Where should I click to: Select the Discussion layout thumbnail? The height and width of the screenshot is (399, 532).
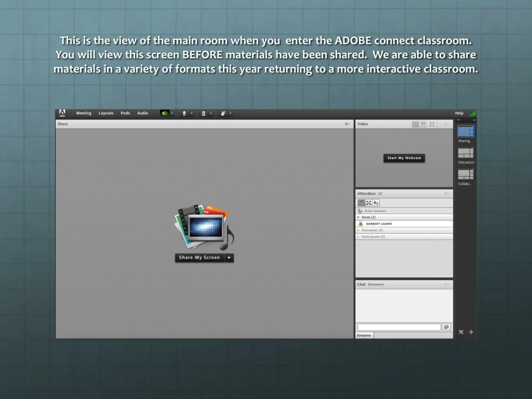pyautogui.click(x=466, y=153)
